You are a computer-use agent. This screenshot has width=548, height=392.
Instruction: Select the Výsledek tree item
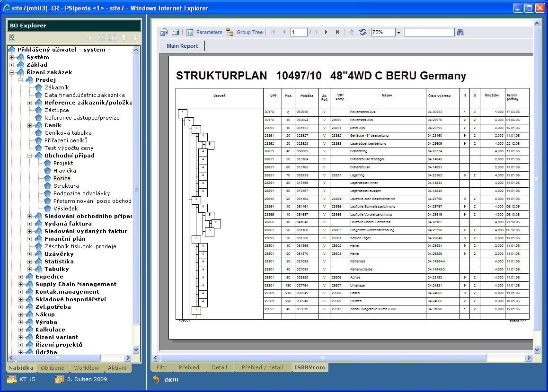pos(66,209)
